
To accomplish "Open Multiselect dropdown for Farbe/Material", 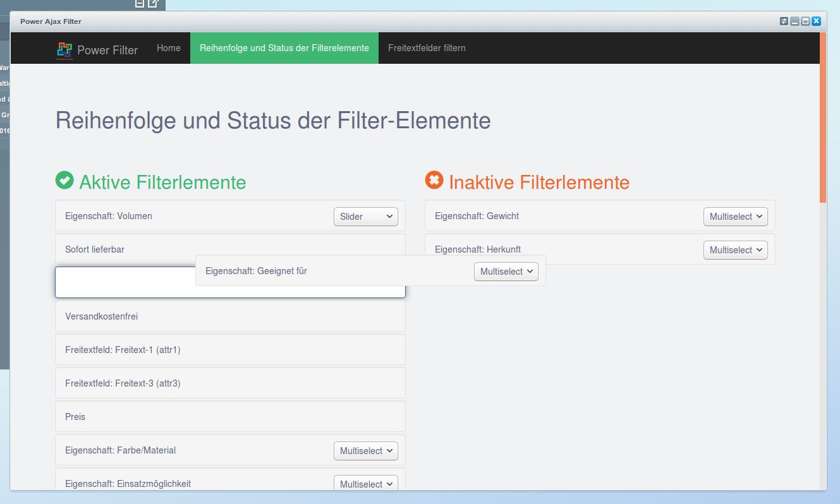I will click(x=366, y=451).
